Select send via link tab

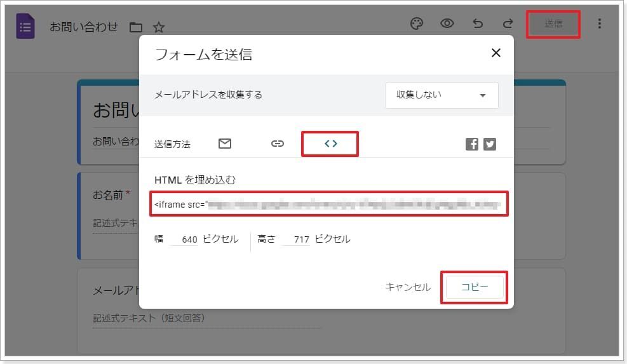(278, 143)
